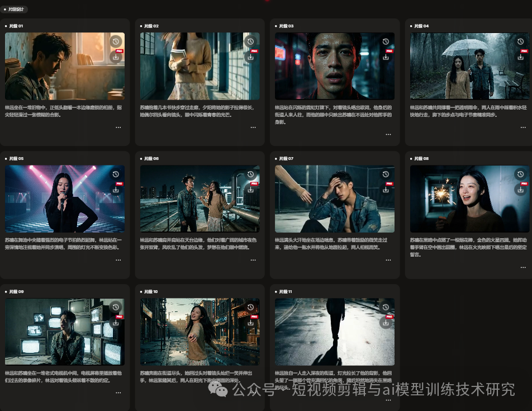Open version history for 片段 03
532x411 pixels.
[x=386, y=41]
